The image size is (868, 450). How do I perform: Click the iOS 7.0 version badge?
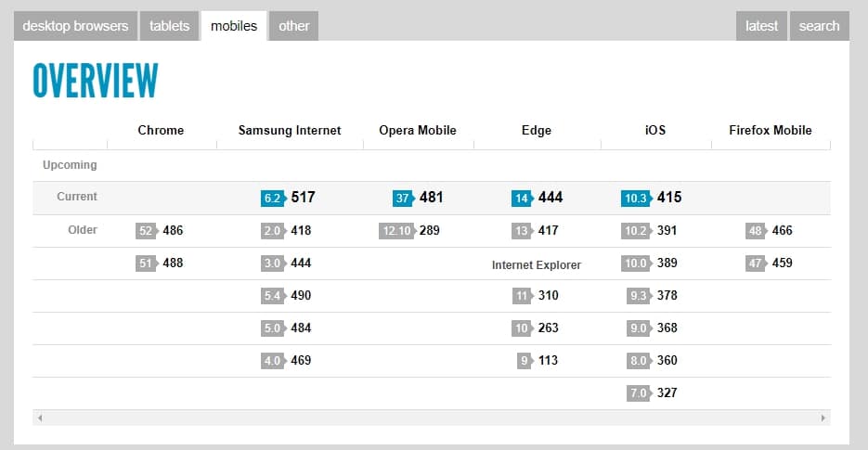click(638, 392)
